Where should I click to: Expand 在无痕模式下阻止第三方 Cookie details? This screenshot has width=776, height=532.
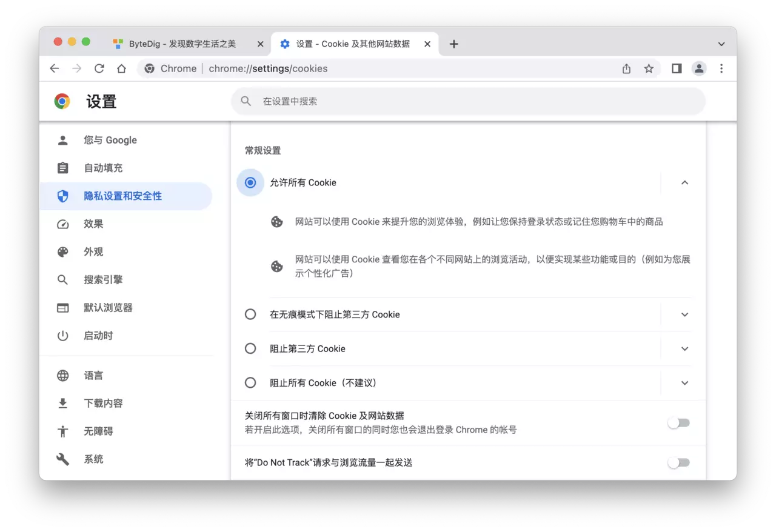coord(684,314)
